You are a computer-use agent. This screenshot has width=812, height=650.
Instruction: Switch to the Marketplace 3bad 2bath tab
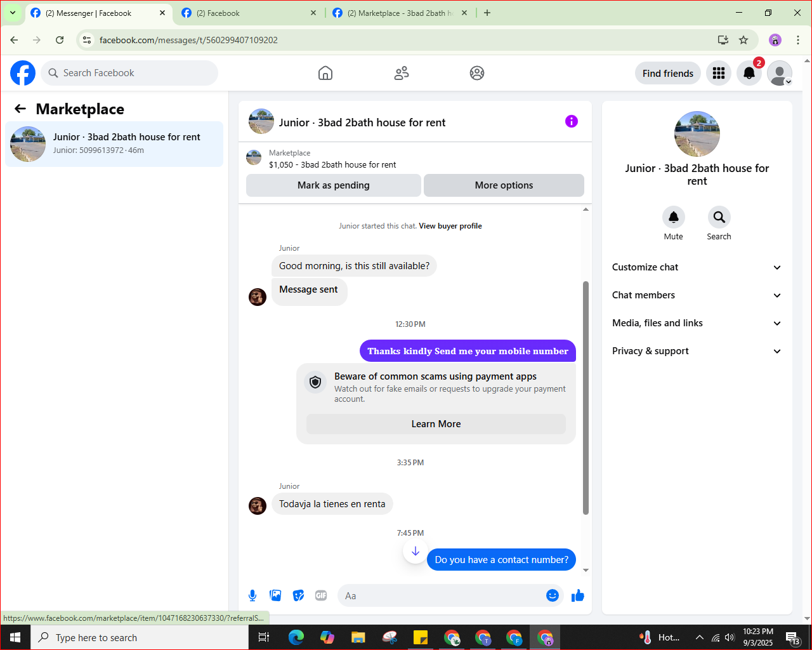click(x=400, y=13)
